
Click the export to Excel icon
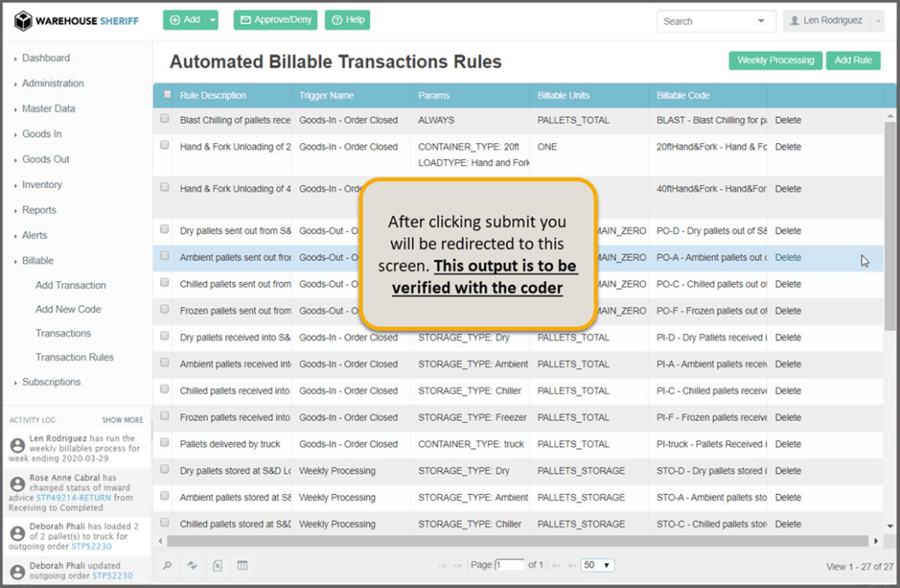pos(217,565)
